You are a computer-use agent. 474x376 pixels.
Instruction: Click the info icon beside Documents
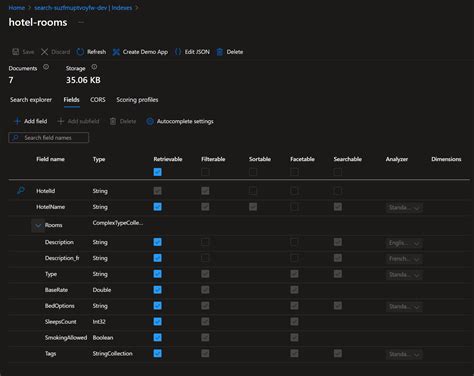(x=46, y=67)
